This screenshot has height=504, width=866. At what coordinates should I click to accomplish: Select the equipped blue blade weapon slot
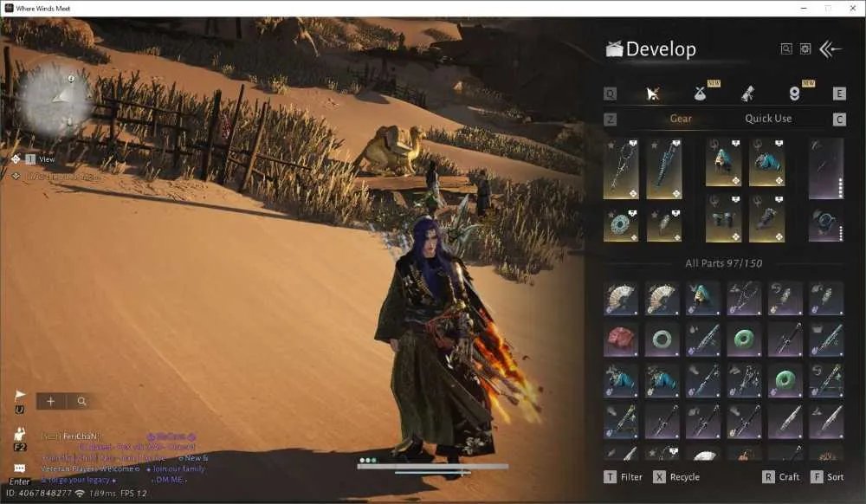pyautogui.click(x=664, y=169)
